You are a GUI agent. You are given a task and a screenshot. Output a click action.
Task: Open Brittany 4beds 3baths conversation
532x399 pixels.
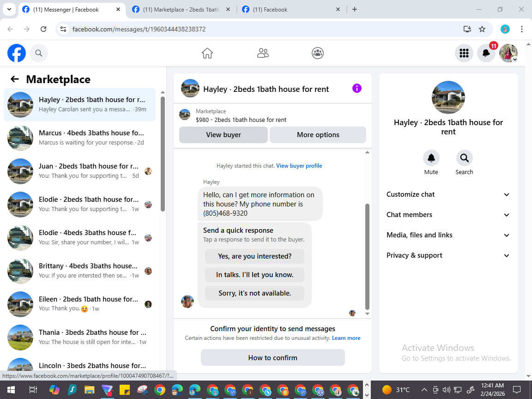tap(80, 271)
